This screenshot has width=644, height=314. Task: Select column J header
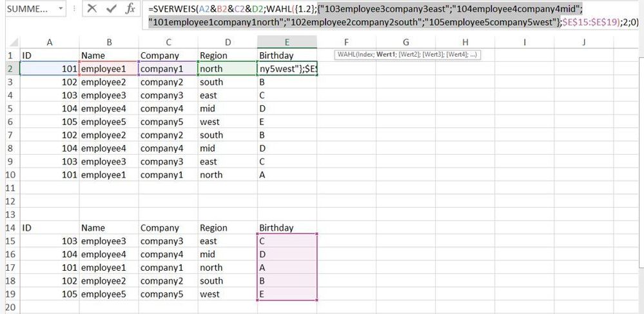pyautogui.click(x=583, y=42)
